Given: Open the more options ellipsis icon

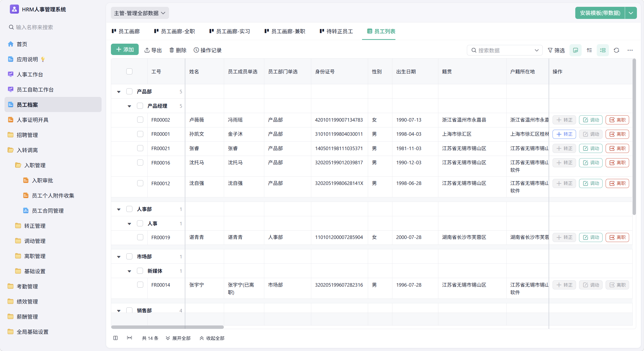Looking at the screenshot, I should [x=630, y=50].
